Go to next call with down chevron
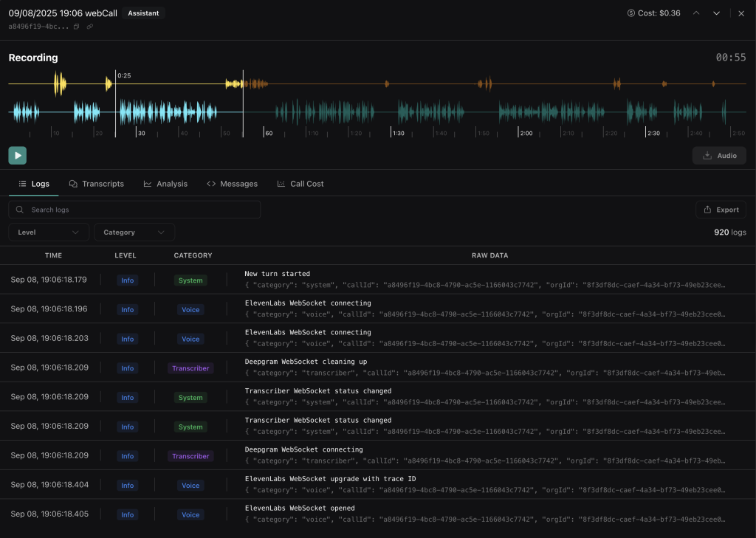The width and height of the screenshot is (756, 538). tap(716, 13)
